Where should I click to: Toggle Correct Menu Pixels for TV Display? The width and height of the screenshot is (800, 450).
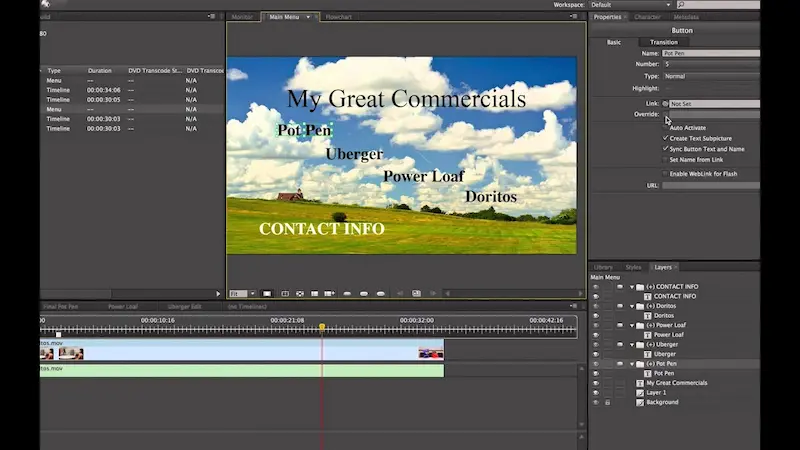click(267, 293)
